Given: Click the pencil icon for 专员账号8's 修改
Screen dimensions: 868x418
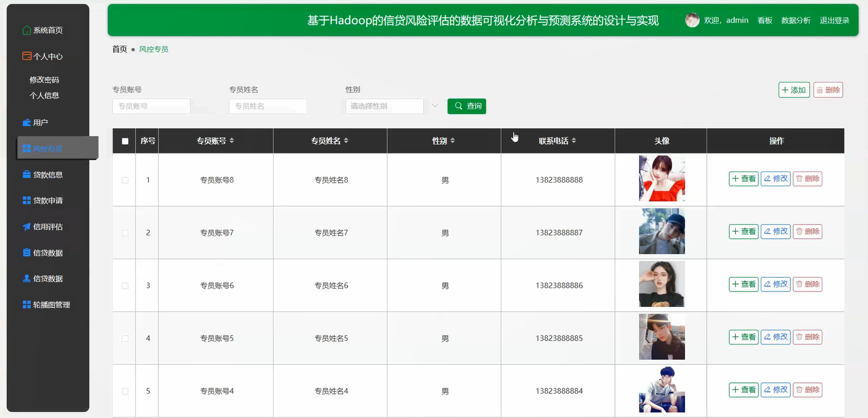Looking at the screenshot, I should (767, 179).
